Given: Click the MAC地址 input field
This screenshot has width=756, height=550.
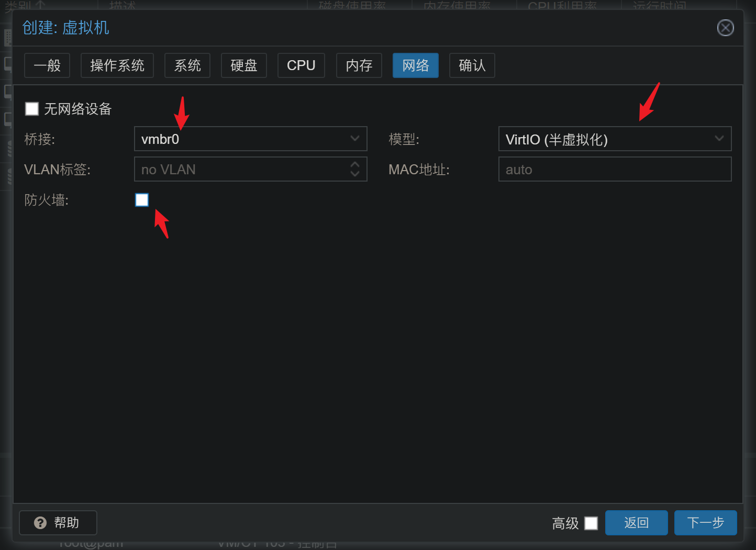Looking at the screenshot, I should [x=615, y=170].
